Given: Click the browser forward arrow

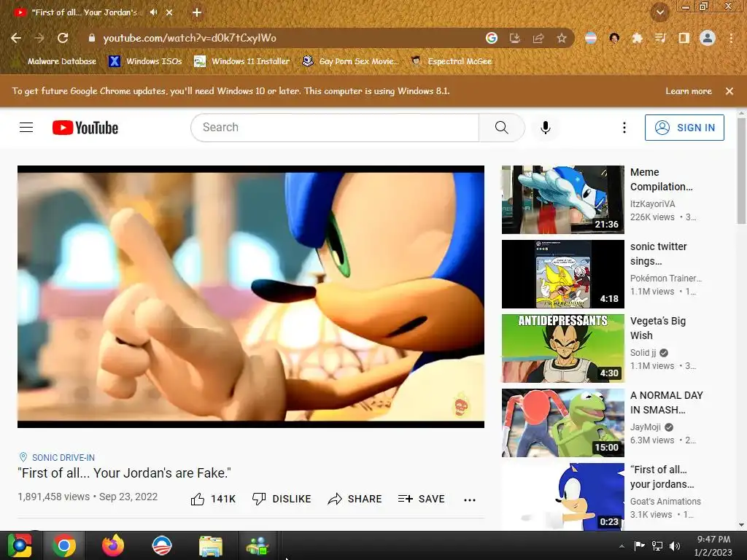Looking at the screenshot, I should (x=39, y=38).
